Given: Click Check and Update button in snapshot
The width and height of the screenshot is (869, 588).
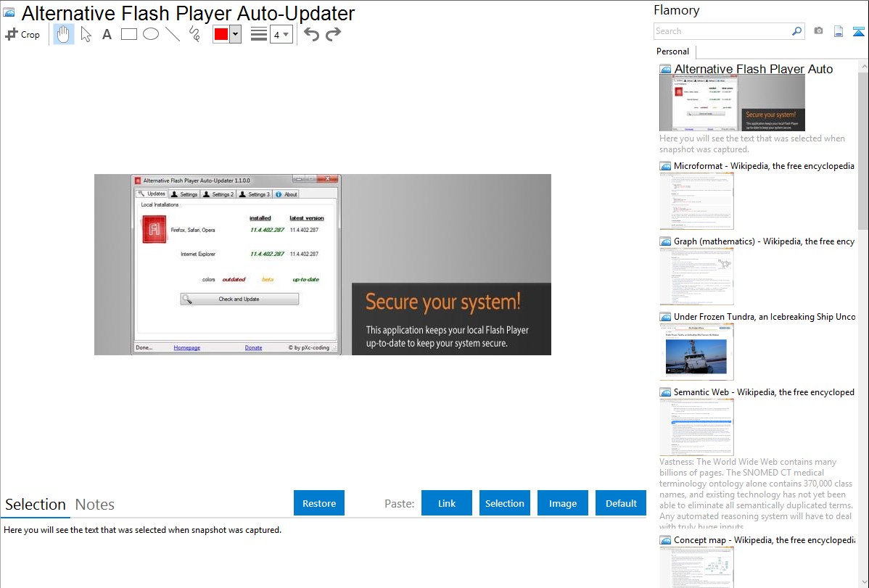Looking at the screenshot, I should [x=239, y=299].
